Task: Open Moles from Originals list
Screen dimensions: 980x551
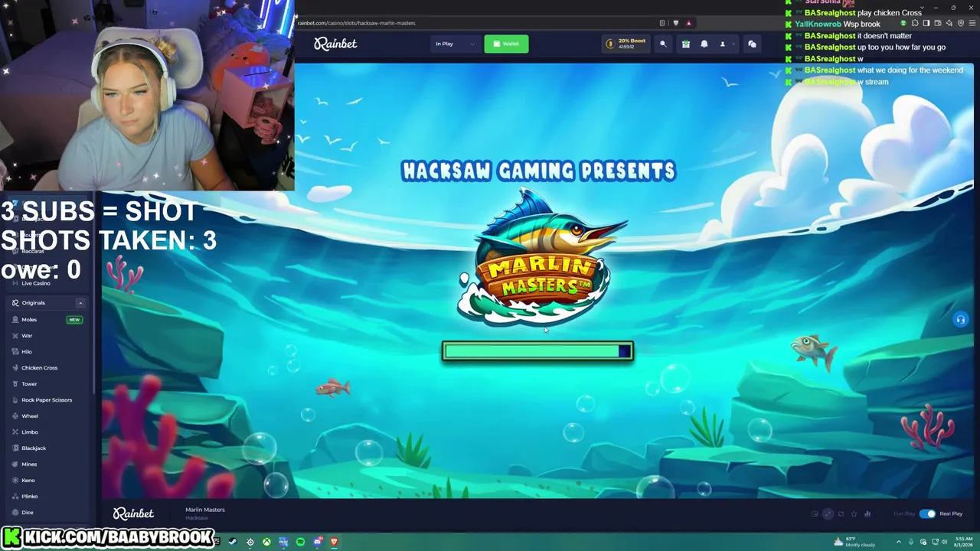Action: (47, 319)
